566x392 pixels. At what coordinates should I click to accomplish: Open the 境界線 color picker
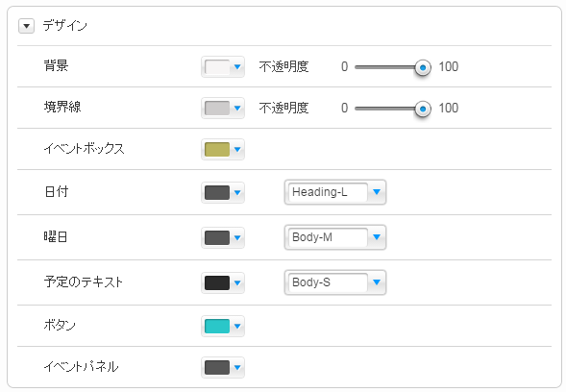click(223, 108)
